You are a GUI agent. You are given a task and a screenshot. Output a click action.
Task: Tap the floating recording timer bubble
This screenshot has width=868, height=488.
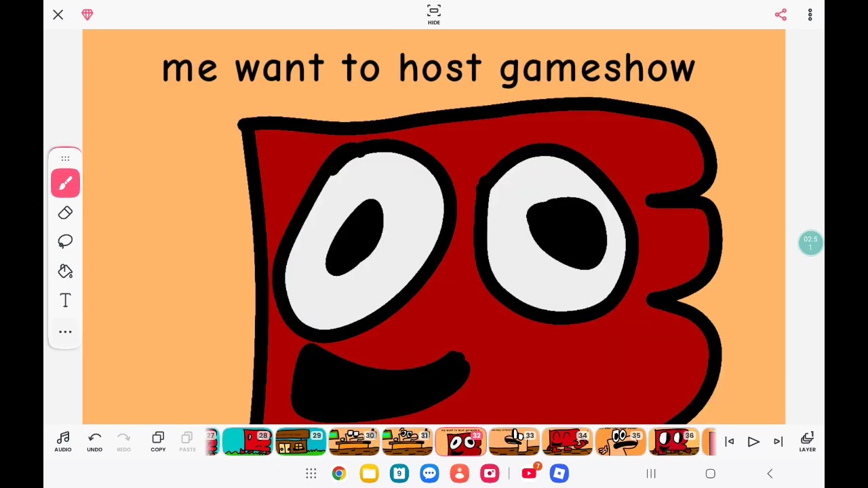810,243
